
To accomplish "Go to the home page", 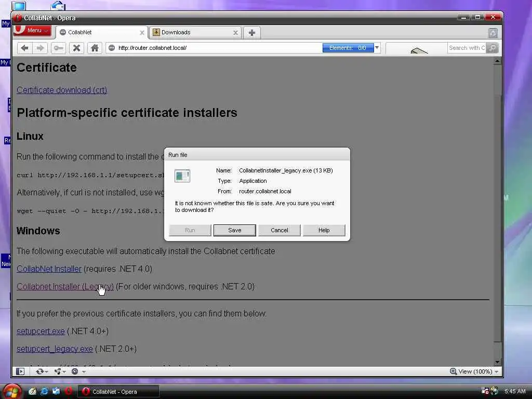I will [x=95, y=48].
